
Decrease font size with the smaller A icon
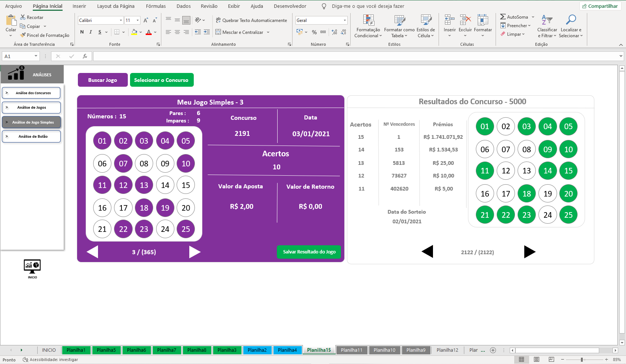[155, 20]
